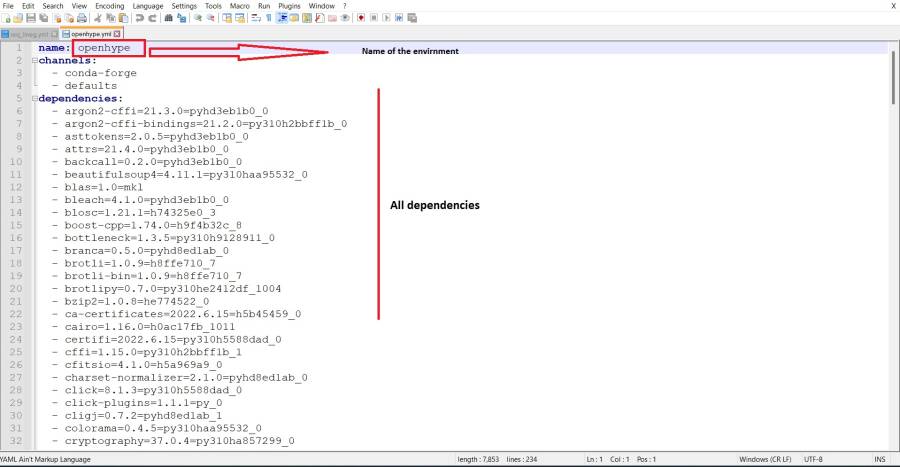The width and height of the screenshot is (900, 467).
Task: Collapse the dependencies fold marker
Action: pos(33,99)
